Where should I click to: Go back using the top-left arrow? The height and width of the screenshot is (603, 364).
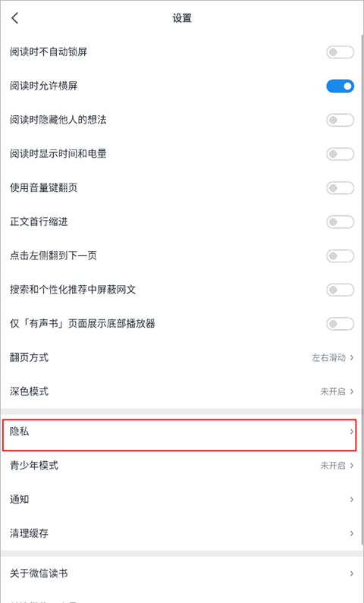(x=15, y=18)
